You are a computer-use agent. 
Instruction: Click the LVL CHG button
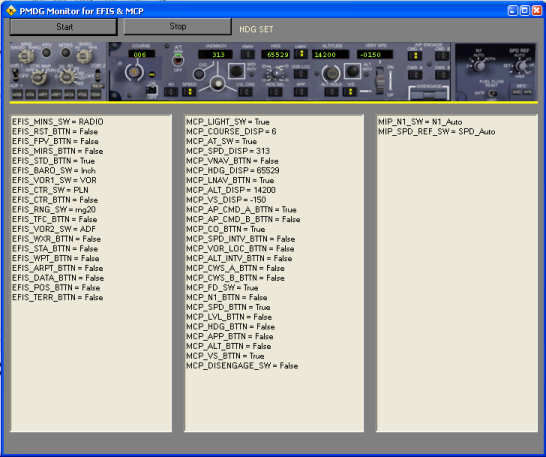[245, 92]
